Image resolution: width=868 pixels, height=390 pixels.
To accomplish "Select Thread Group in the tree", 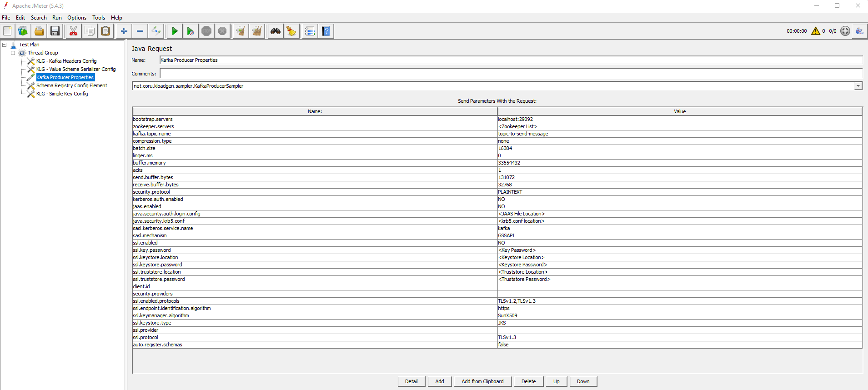I will pyautogui.click(x=43, y=53).
